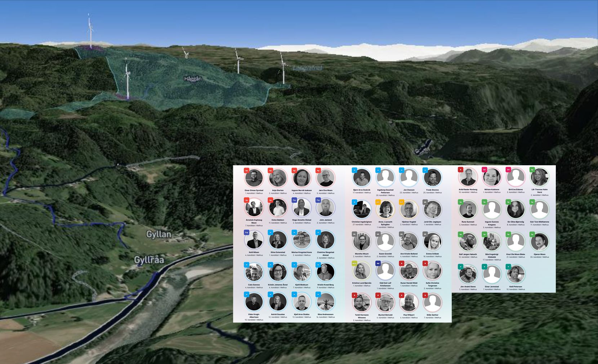
Task: Click the Gyllråa map label
Action: coord(149,260)
